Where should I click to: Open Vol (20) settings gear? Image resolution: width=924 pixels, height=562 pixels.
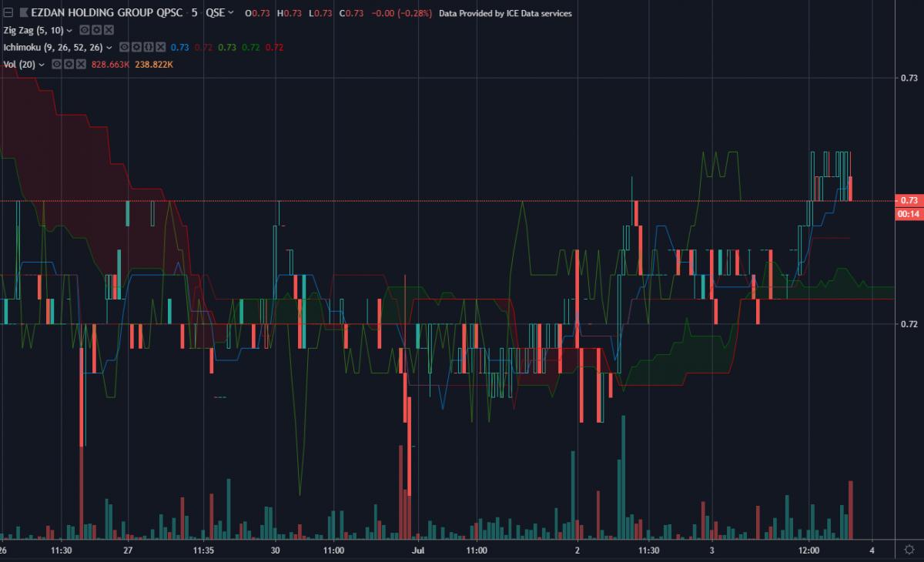69,64
